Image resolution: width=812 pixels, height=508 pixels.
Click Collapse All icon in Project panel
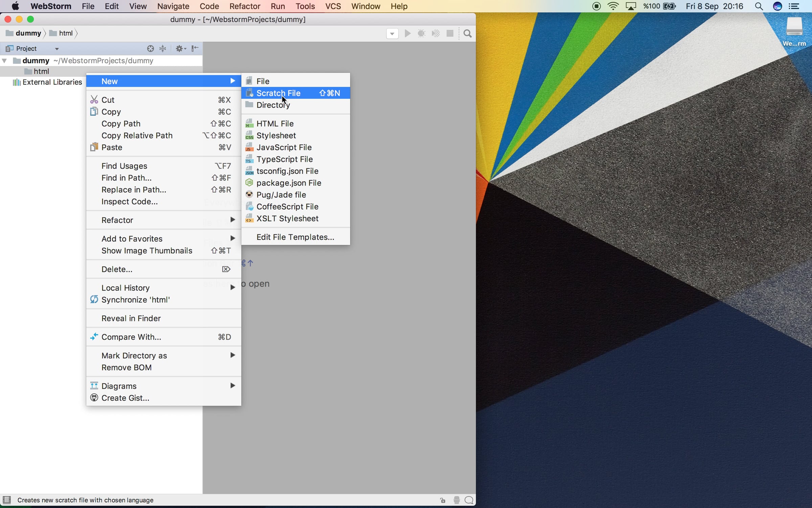163,48
